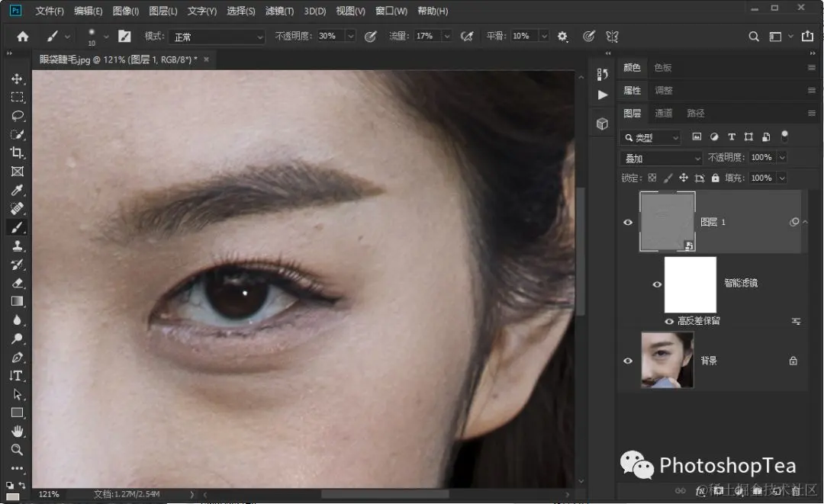Select the Horizontal Type tool
Viewport: 824px width, 504px height.
[x=17, y=376]
